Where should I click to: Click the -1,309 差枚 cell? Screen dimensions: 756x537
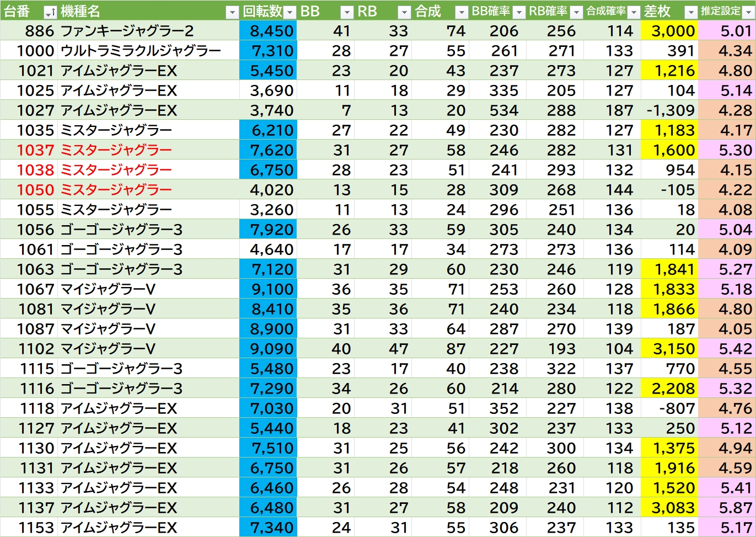click(x=669, y=110)
